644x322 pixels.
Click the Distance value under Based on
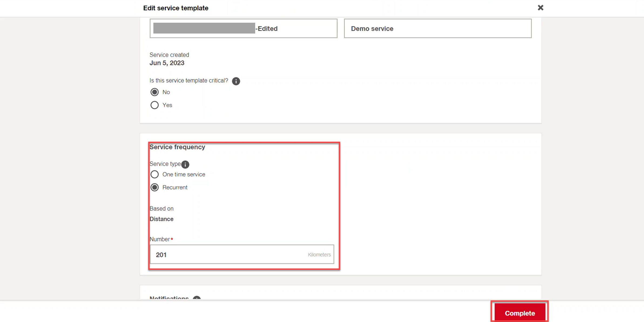161,219
